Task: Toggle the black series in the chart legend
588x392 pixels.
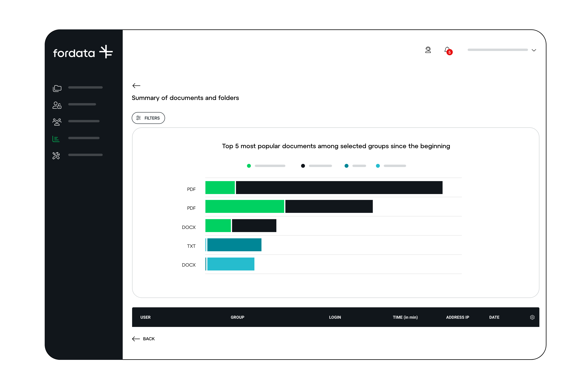Action: [303, 166]
